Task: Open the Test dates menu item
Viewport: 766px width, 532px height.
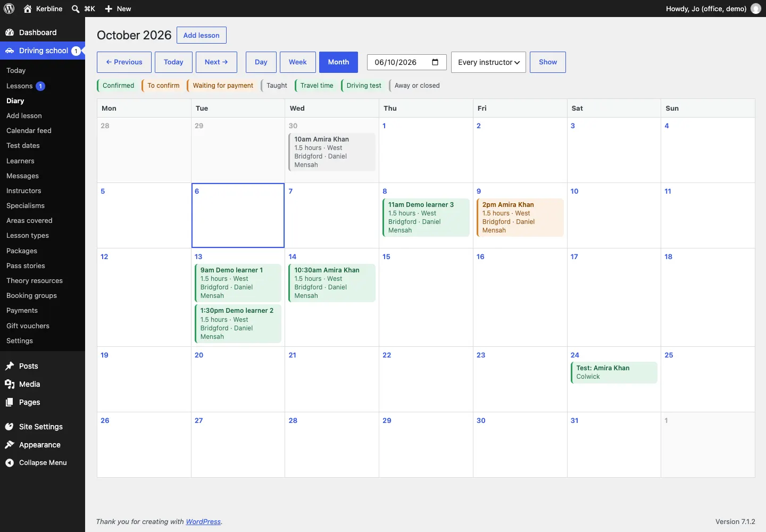Action: tap(23, 146)
